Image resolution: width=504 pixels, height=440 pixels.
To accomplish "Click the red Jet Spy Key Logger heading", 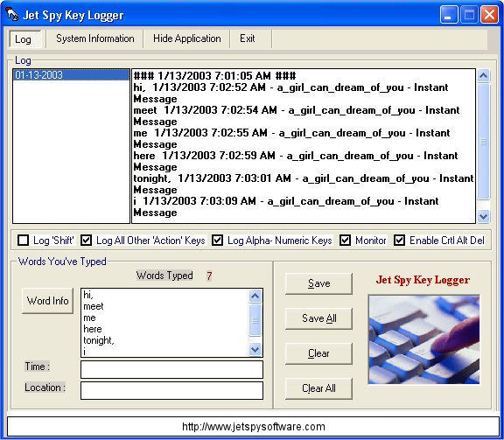I will (423, 280).
